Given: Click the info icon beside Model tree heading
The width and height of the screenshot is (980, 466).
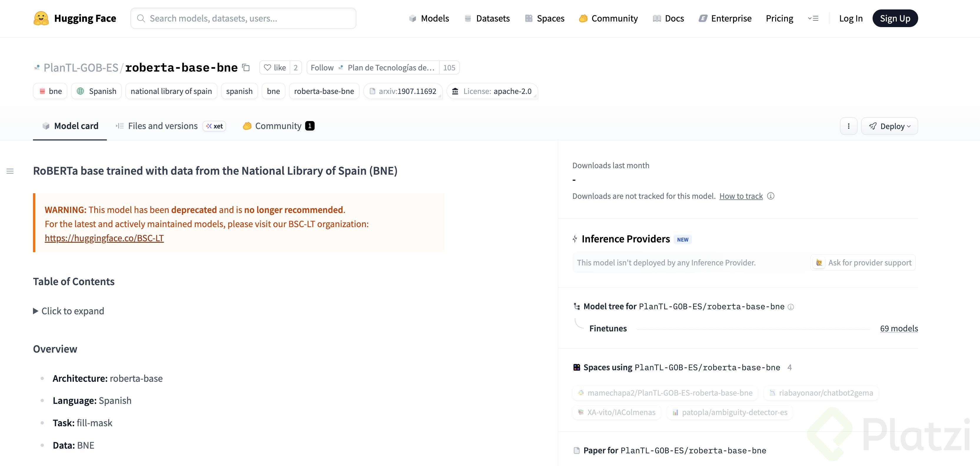Looking at the screenshot, I should pos(790,307).
